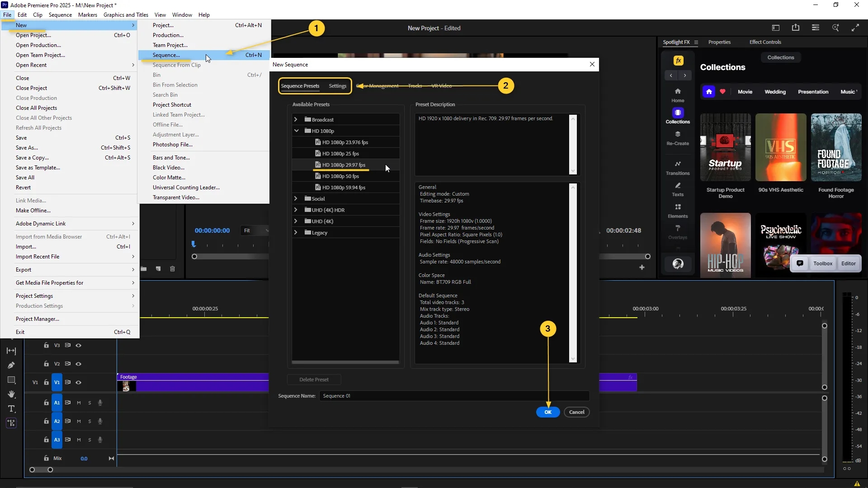Show favorites with the heart icon
Screen dimensions: 868x488
[722, 92]
